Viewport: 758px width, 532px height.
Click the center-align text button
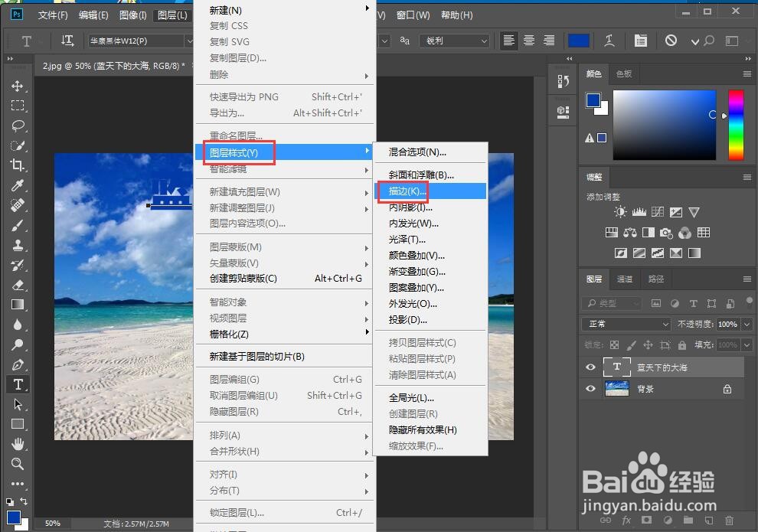click(528, 40)
